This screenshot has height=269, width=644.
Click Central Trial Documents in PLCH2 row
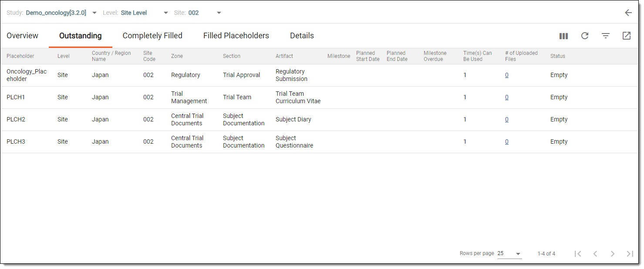[187, 119]
